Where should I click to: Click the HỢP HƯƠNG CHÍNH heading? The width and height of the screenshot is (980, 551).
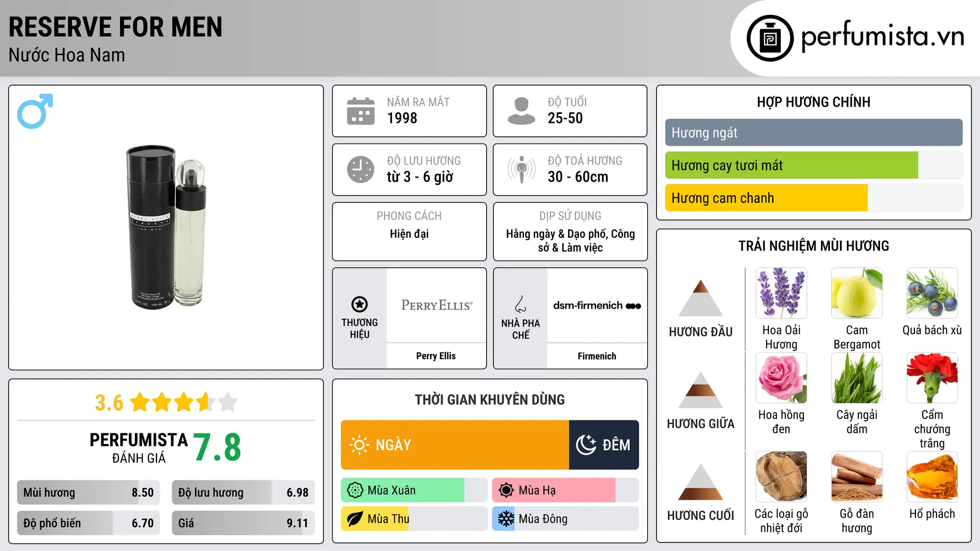[x=813, y=102]
